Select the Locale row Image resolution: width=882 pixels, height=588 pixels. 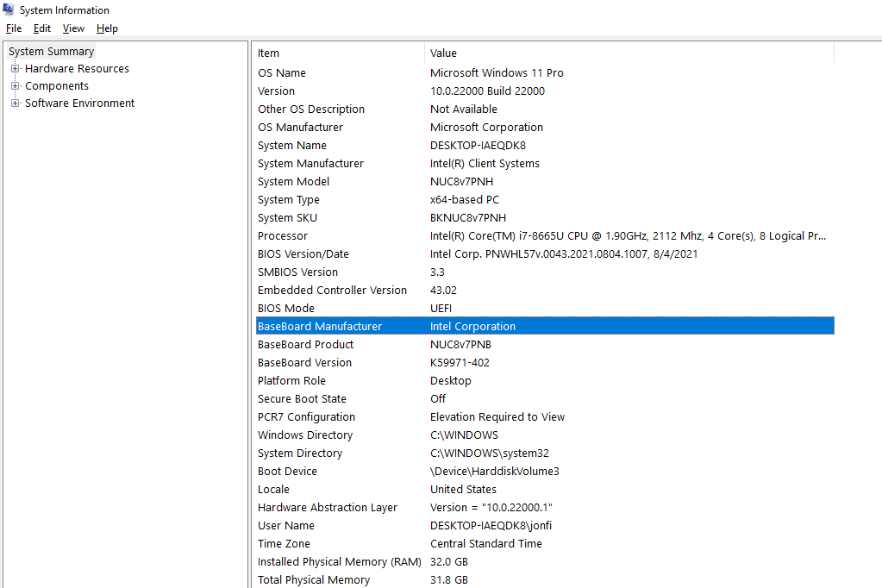[545, 490]
